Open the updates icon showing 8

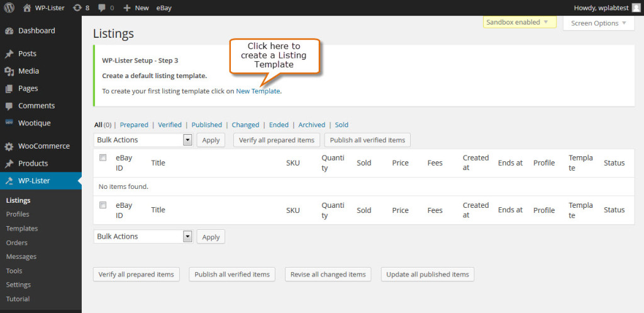click(x=77, y=8)
